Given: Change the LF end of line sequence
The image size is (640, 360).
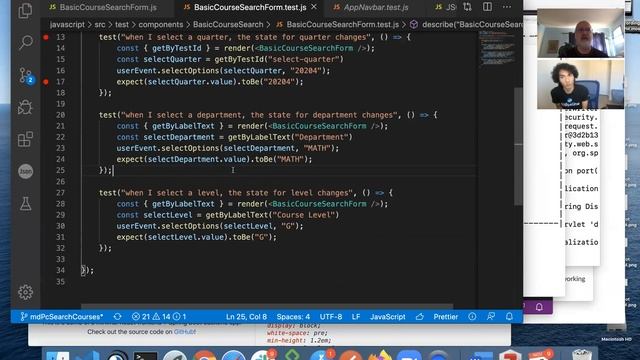Looking at the screenshot, I should (356, 317).
